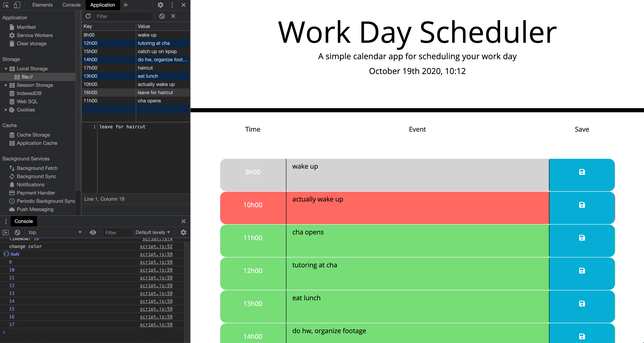Select Service Workers in the Application sidebar
The image size is (644, 343).
pyautogui.click(x=35, y=35)
